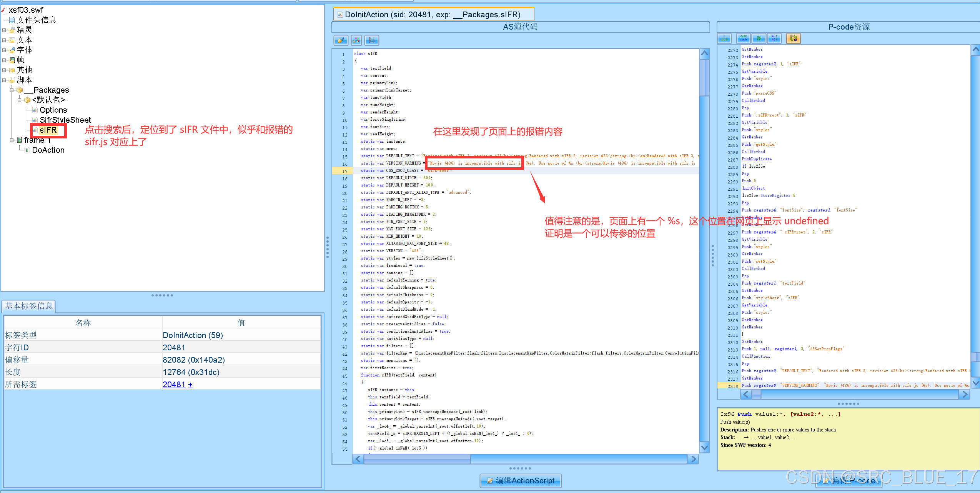Select the colored pills icon above the source code
The image size is (980, 493).
point(356,40)
